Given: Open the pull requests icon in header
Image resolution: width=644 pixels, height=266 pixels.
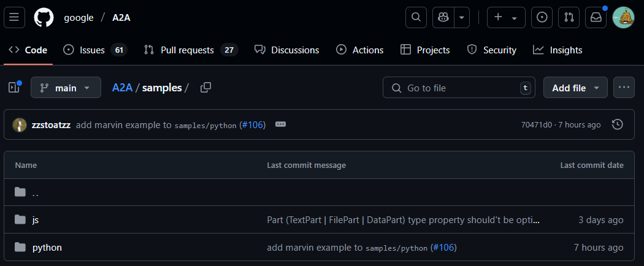Looking at the screenshot, I should (569, 17).
